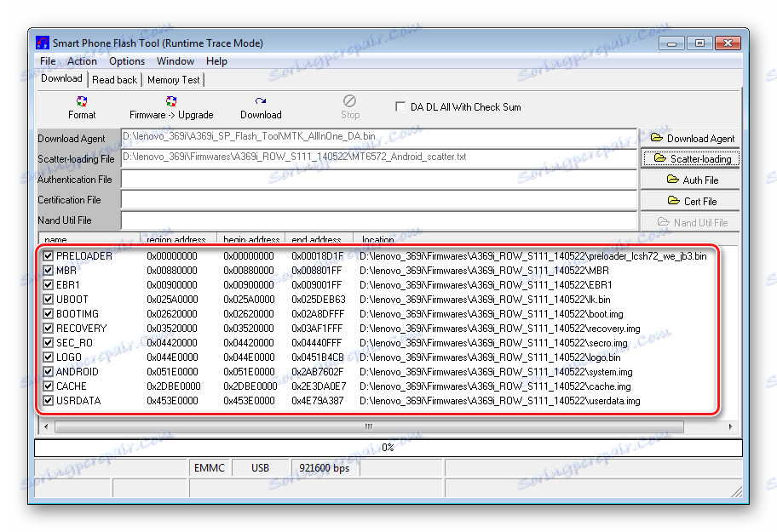Uncheck the MBR partition checkbox
Image resolution: width=777 pixels, height=532 pixels.
coord(48,270)
